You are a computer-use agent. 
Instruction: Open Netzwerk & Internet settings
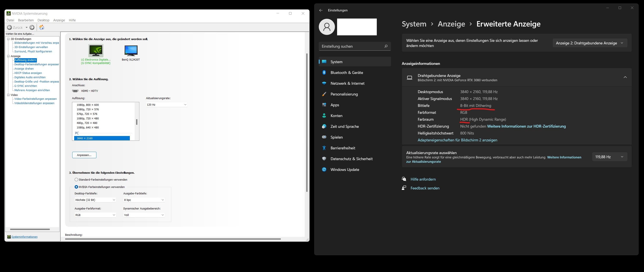coord(355,83)
